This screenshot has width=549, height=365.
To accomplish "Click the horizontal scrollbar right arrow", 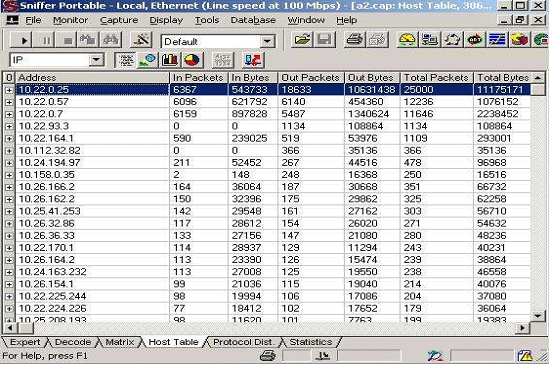I will click(523, 328).
